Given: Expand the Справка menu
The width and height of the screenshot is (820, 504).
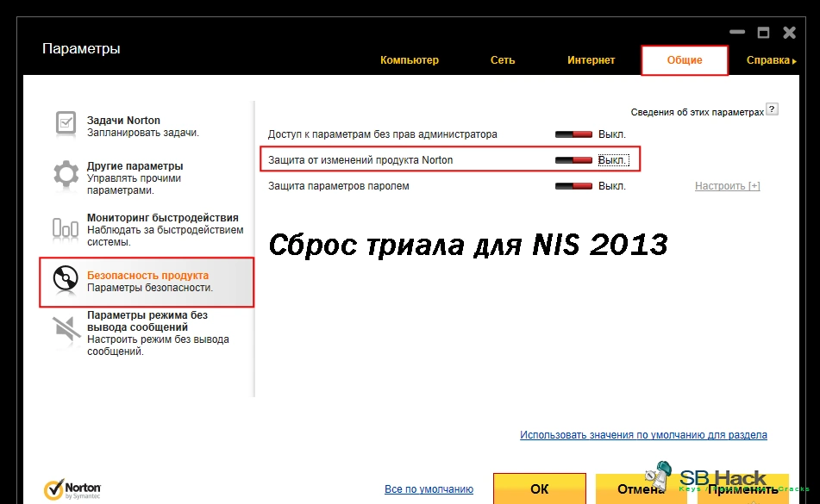Looking at the screenshot, I should (771, 60).
